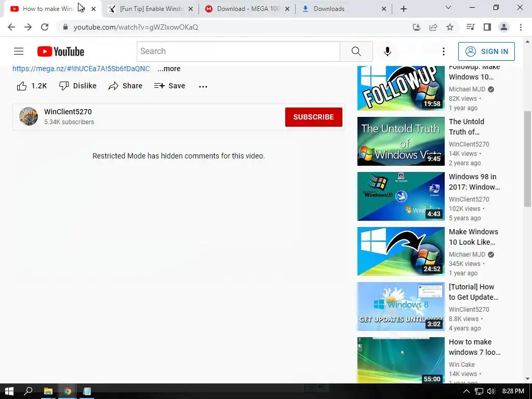
Task: Go to YouTube home via logo
Action: [61, 51]
